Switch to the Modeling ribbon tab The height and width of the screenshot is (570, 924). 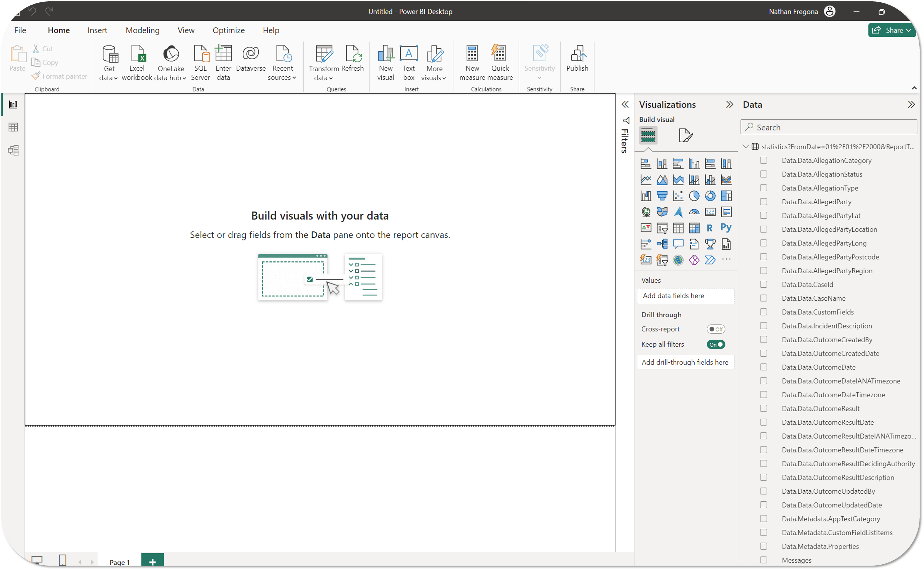coord(142,30)
